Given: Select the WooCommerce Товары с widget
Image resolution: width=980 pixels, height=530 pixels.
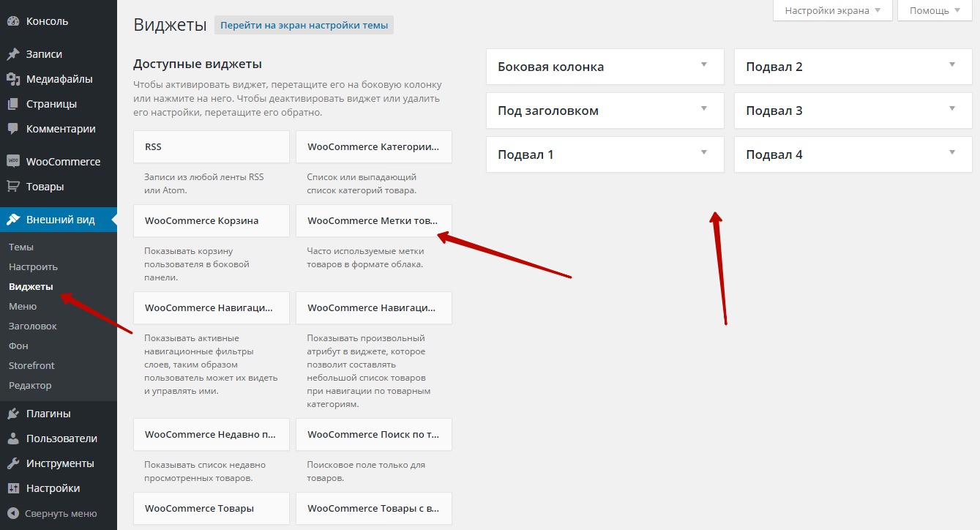Looking at the screenshot, I should click(x=374, y=509).
